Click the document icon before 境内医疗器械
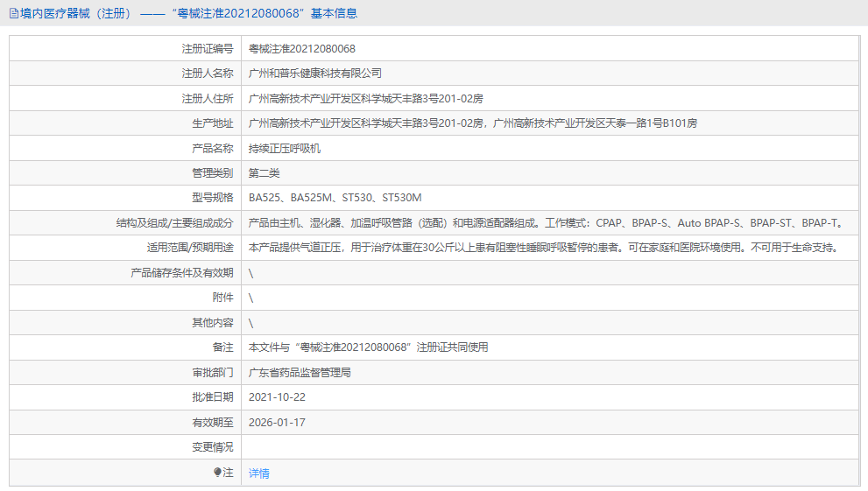Image resolution: width=868 pixels, height=491 pixels. point(14,13)
